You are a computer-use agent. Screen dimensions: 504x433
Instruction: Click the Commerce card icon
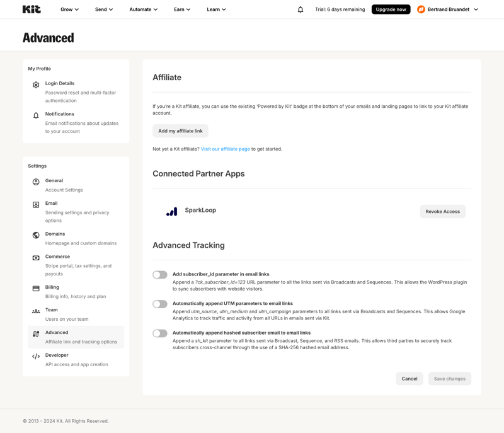36,257
